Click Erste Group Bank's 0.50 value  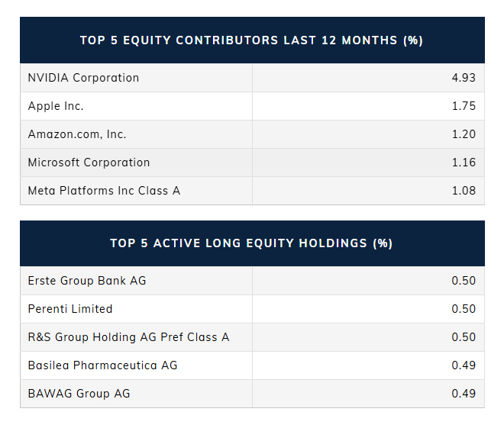tap(464, 281)
